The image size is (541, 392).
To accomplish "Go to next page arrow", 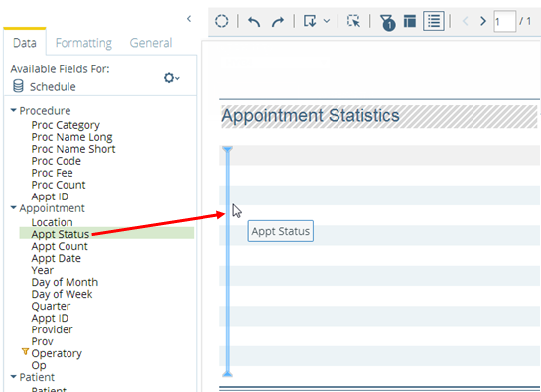I will (x=483, y=21).
